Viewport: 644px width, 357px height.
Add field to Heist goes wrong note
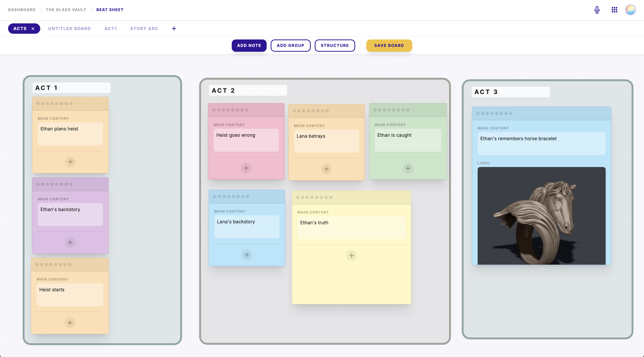tap(246, 168)
